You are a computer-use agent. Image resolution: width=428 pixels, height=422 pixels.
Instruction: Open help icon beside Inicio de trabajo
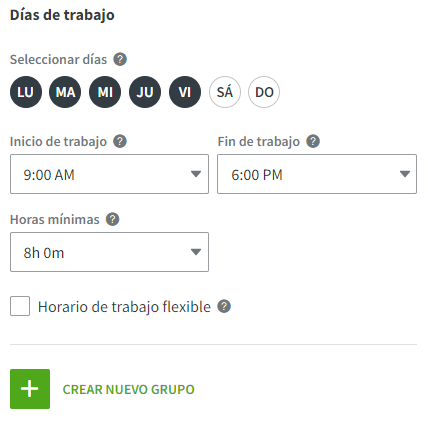click(x=120, y=141)
